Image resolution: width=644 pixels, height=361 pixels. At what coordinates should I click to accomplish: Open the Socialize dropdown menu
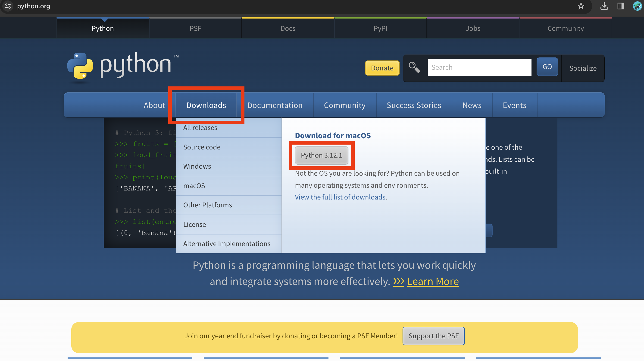[x=583, y=68]
